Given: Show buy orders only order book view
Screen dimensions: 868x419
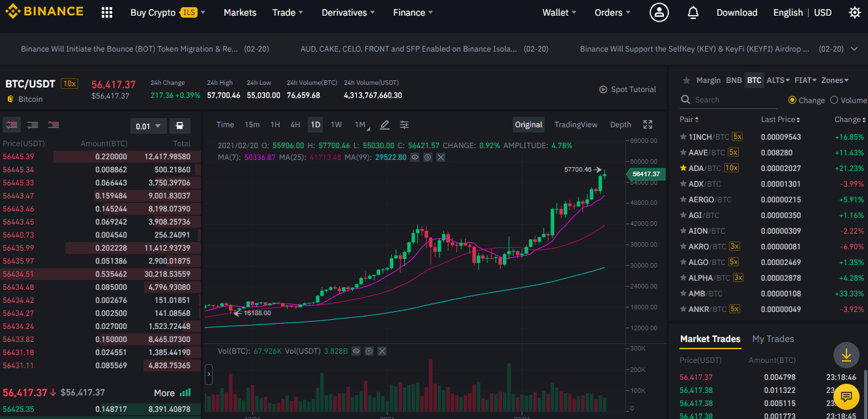Looking at the screenshot, I should pos(33,125).
